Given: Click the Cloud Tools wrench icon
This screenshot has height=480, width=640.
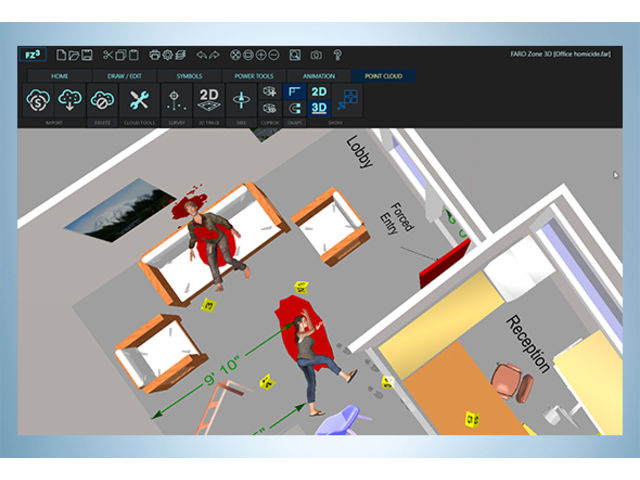Looking at the screenshot, I should tap(138, 100).
